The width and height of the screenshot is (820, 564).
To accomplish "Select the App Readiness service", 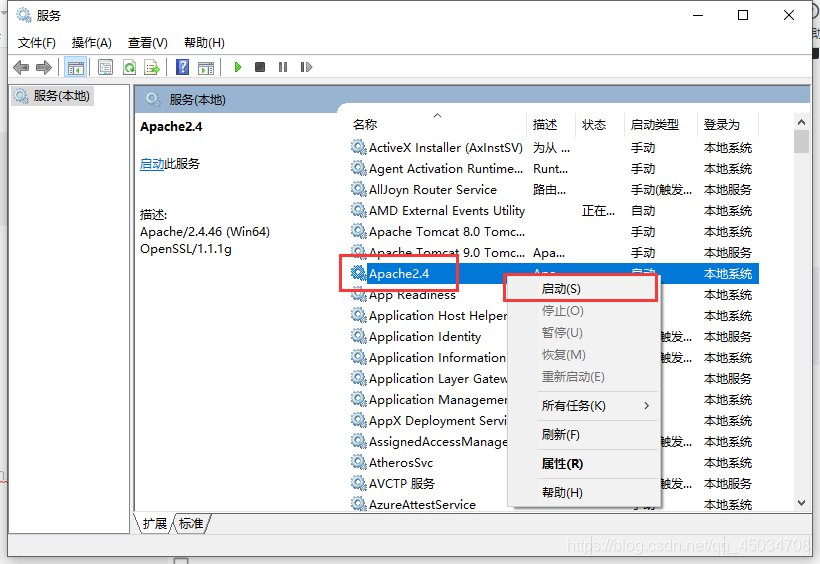I will [412, 295].
